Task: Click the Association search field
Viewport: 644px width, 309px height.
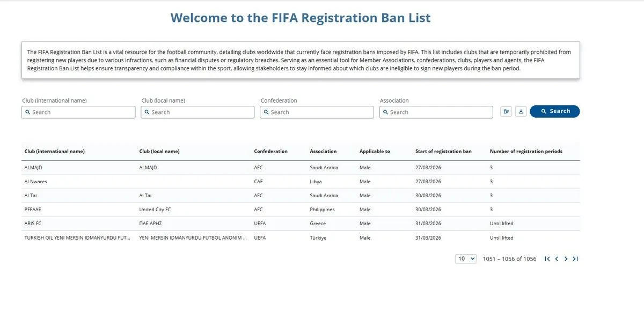Action: (436, 112)
